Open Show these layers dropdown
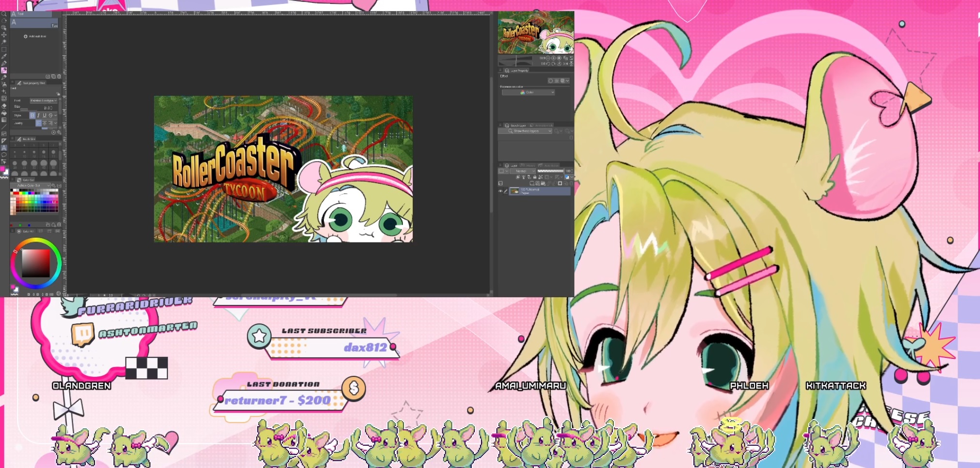980x468 pixels. point(525,131)
